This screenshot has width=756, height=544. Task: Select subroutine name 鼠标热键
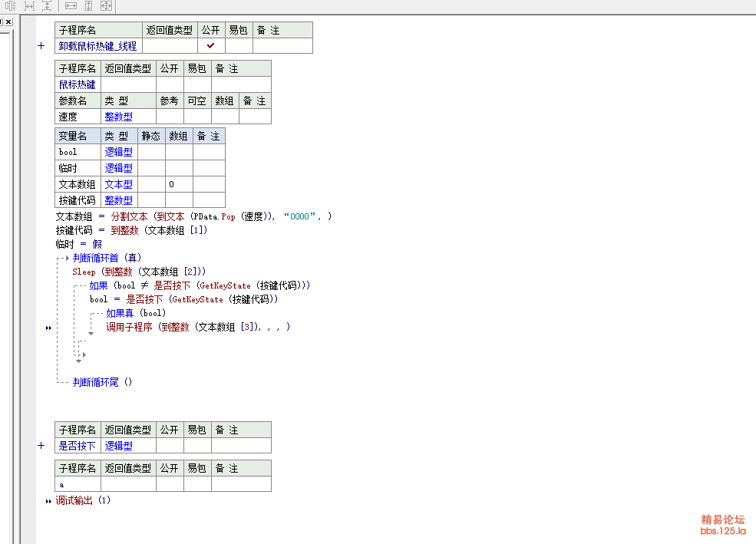click(x=78, y=84)
